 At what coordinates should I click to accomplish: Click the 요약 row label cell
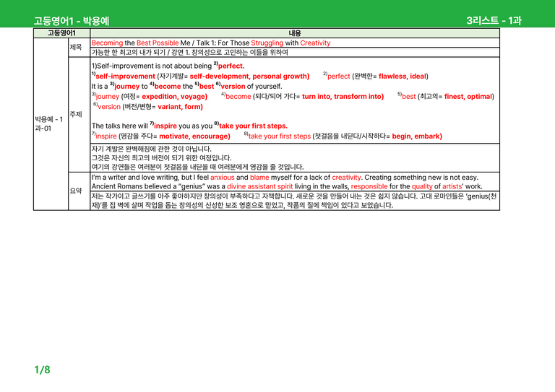79,191
